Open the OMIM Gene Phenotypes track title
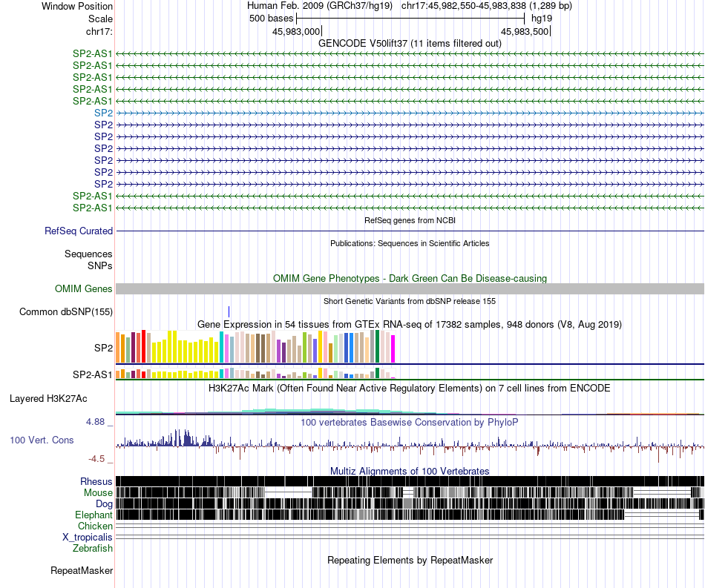Viewport: 705px width, 588px height. pyautogui.click(x=410, y=279)
